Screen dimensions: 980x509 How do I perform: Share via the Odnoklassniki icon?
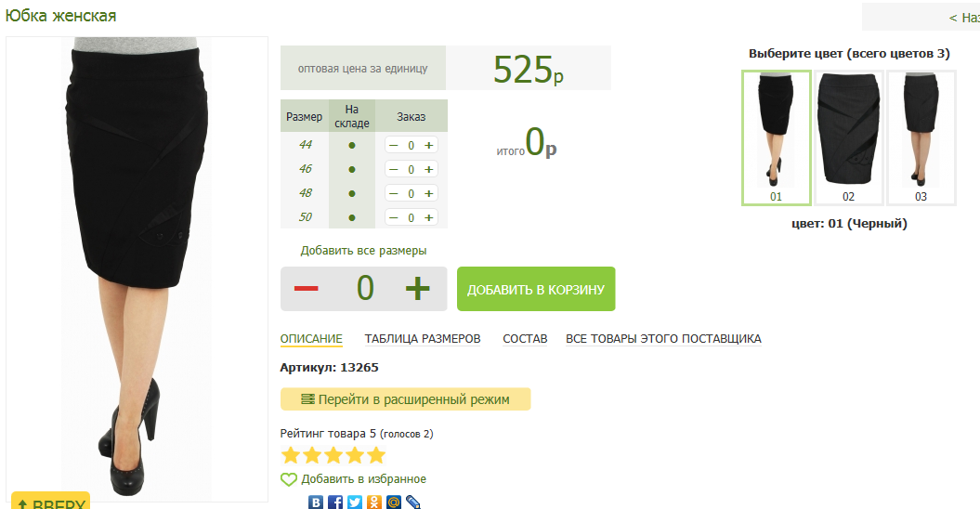tap(374, 502)
